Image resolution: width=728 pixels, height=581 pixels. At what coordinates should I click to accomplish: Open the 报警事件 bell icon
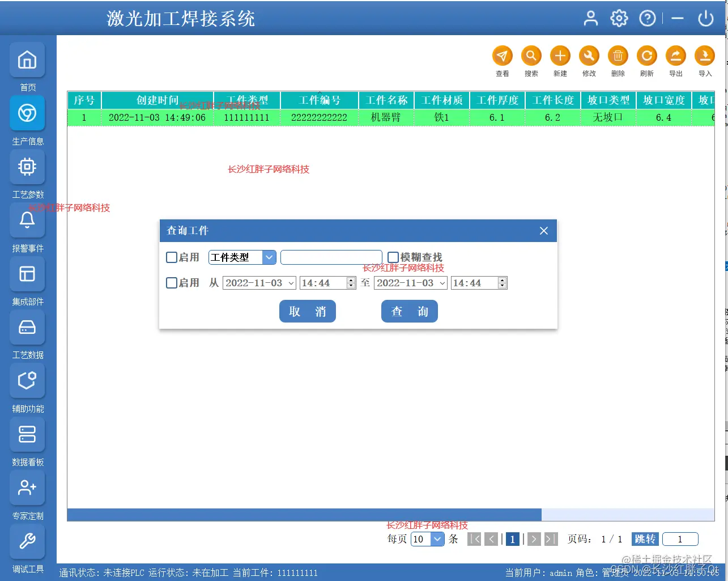click(27, 220)
